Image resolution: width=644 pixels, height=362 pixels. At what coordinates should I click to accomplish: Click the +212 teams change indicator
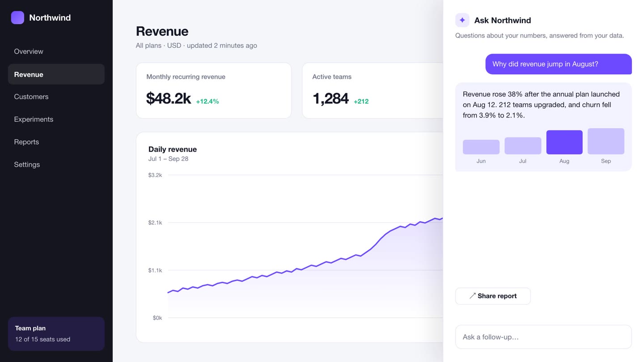pyautogui.click(x=361, y=101)
